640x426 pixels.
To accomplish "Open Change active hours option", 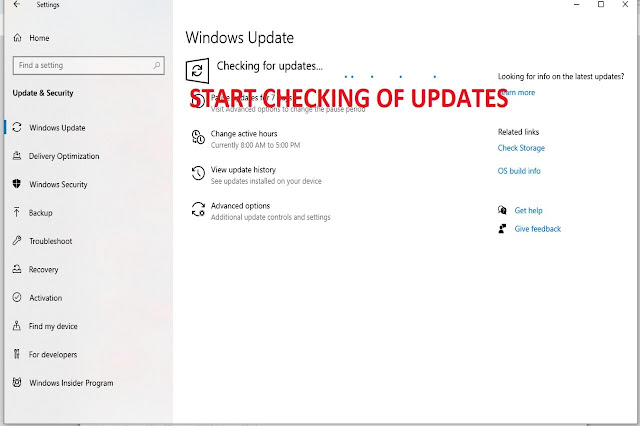I will pos(244,133).
